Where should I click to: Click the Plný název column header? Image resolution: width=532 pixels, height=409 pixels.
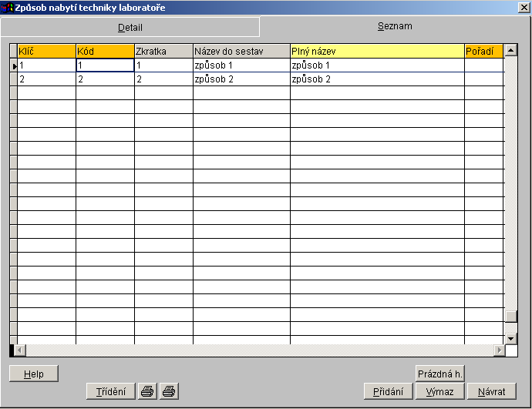(x=376, y=51)
